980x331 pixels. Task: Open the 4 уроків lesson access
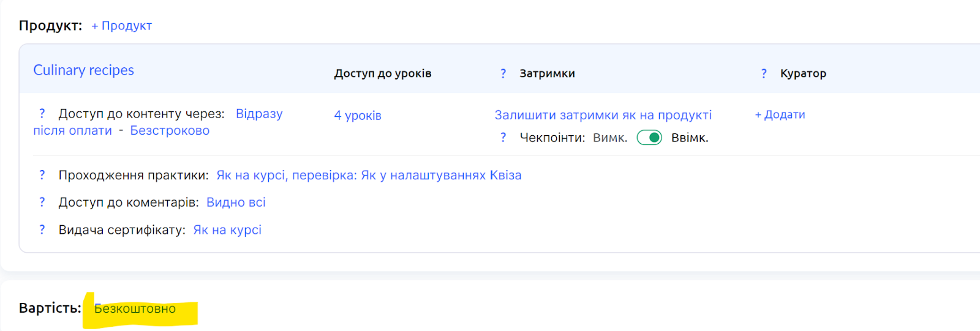coord(358,115)
